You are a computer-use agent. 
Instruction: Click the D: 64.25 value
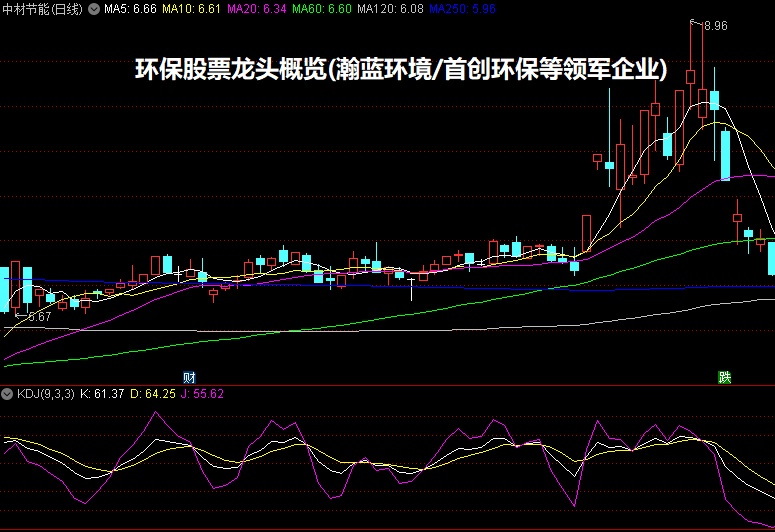point(153,394)
